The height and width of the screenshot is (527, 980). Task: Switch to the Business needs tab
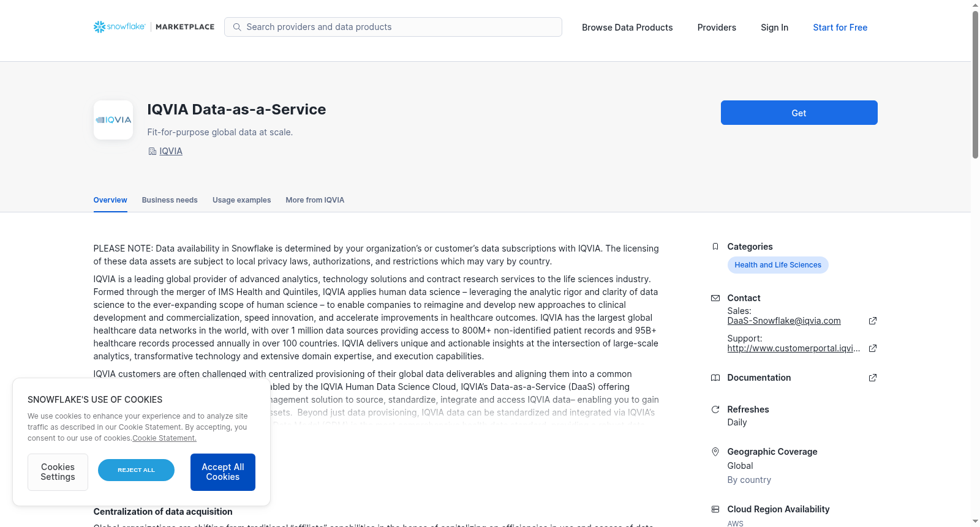[x=170, y=200]
